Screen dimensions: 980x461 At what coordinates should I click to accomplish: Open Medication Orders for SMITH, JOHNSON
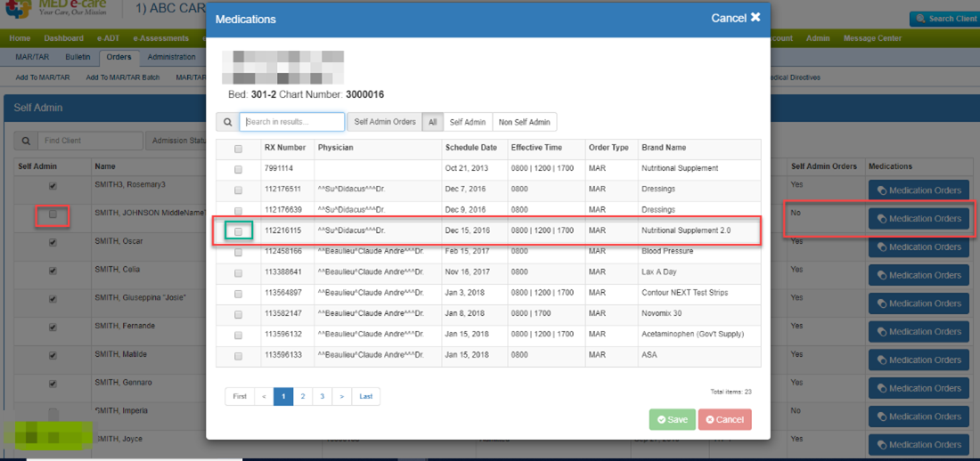tap(919, 219)
